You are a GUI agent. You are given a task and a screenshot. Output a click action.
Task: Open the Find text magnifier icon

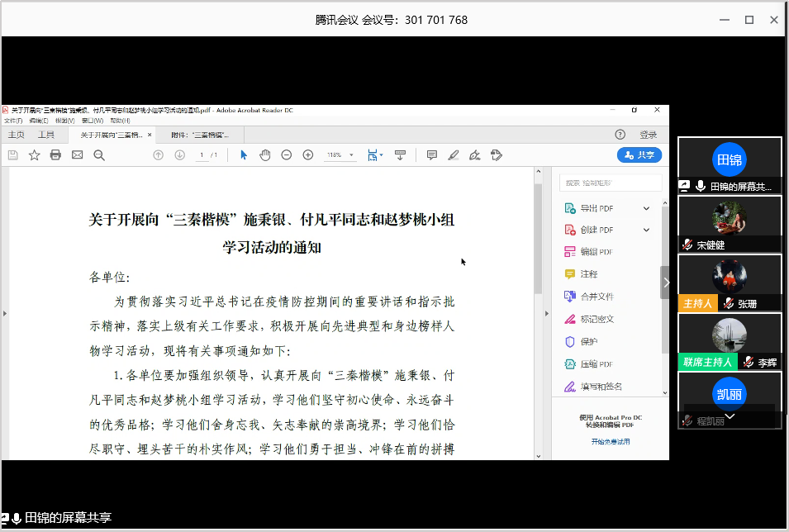pos(99,155)
